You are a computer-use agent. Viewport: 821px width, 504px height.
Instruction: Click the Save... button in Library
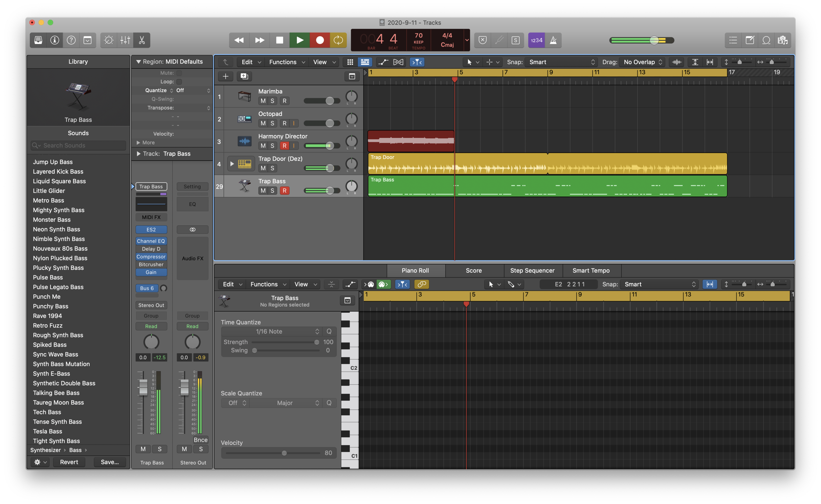pyautogui.click(x=110, y=462)
